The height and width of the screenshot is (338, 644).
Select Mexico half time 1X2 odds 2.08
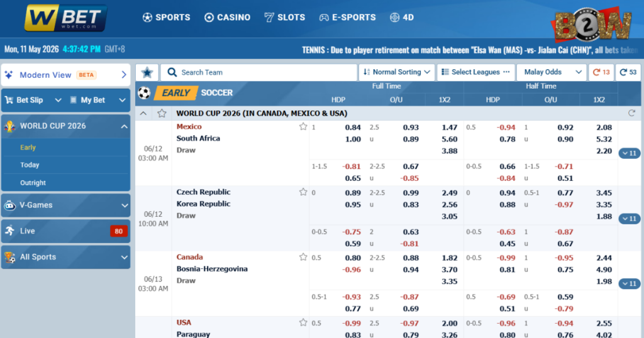tap(604, 128)
